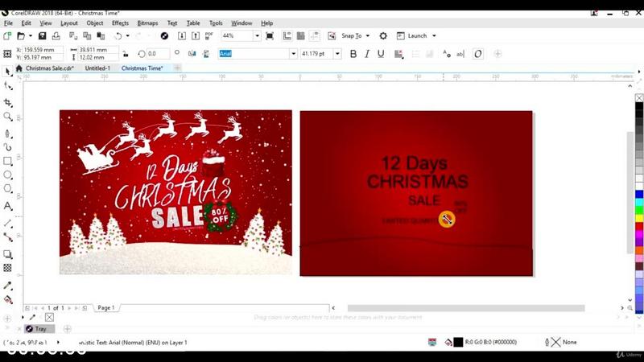Open the undo history dropdown arrow
This screenshot has height=362, width=644.
pyautogui.click(x=128, y=35)
